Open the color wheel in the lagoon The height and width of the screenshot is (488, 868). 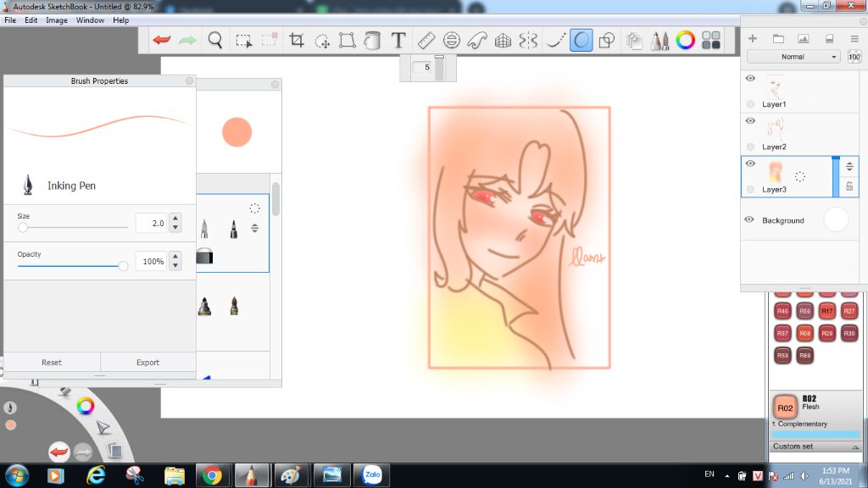click(x=86, y=406)
